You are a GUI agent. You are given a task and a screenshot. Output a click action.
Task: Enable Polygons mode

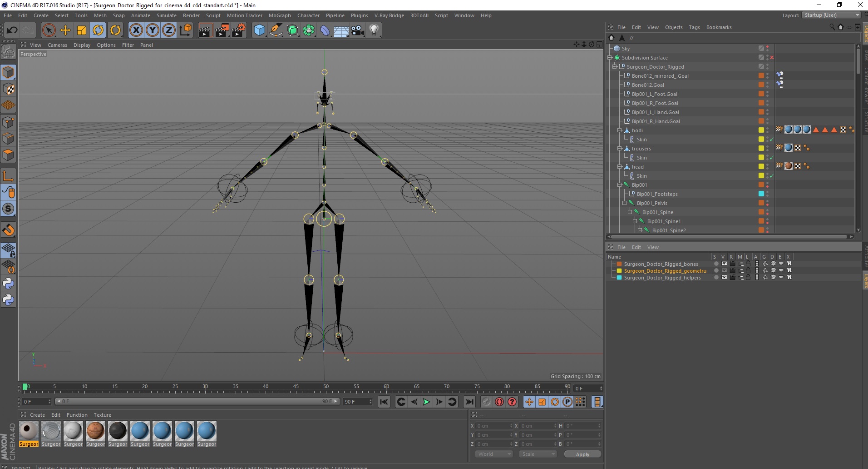8,155
